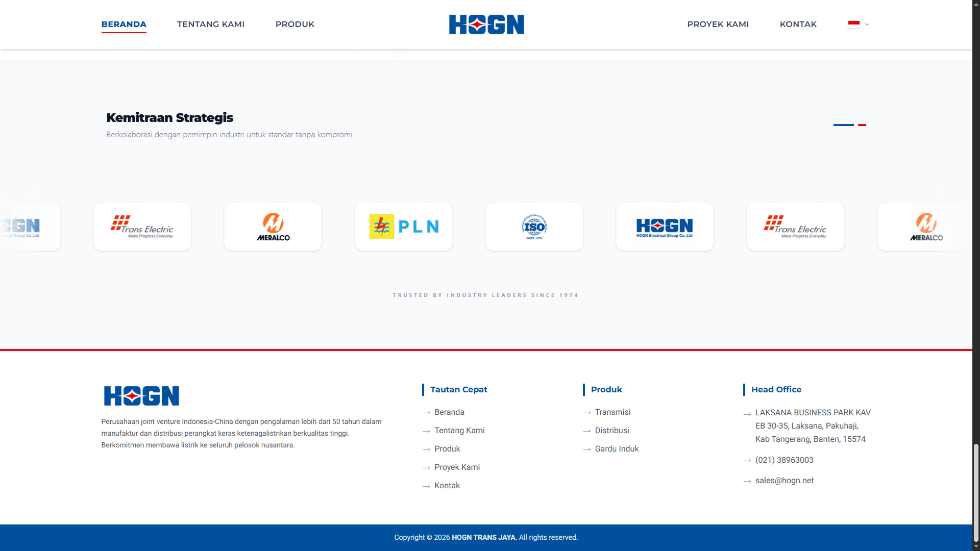
Task: Open the Gardu Induk product link
Action: 617,449
